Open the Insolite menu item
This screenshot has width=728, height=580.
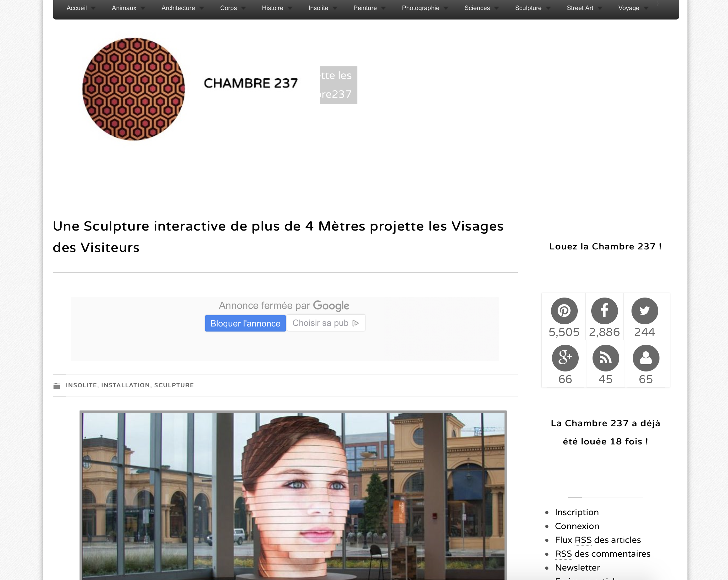[318, 8]
